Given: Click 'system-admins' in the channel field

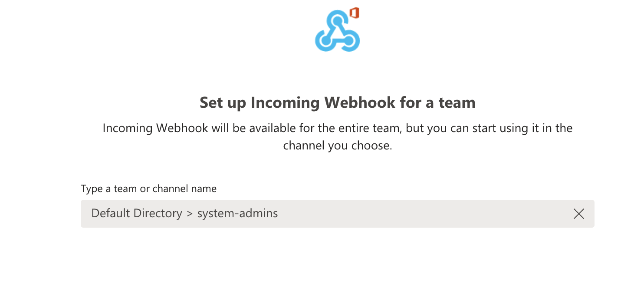Looking at the screenshot, I should tap(237, 213).
